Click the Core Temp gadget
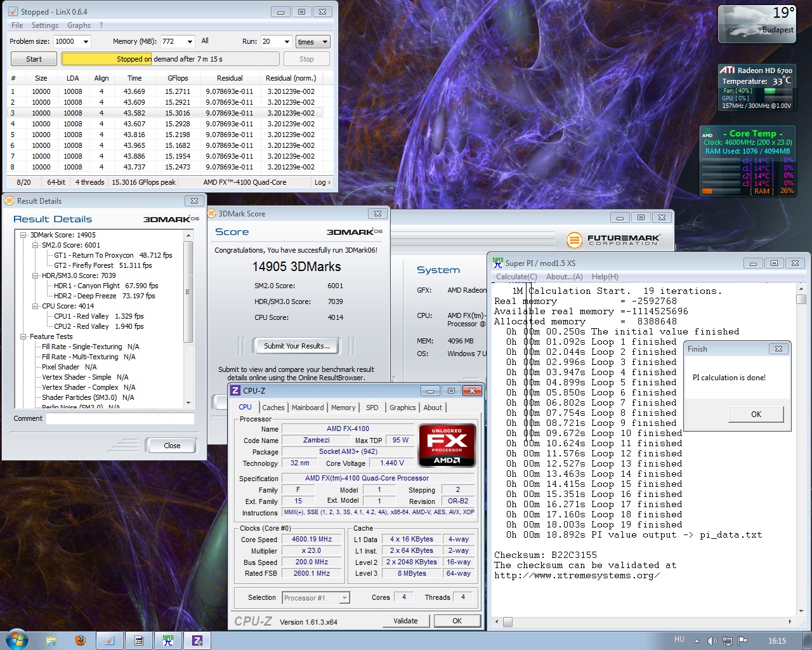This screenshot has width=812, height=650. coord(748,161)
